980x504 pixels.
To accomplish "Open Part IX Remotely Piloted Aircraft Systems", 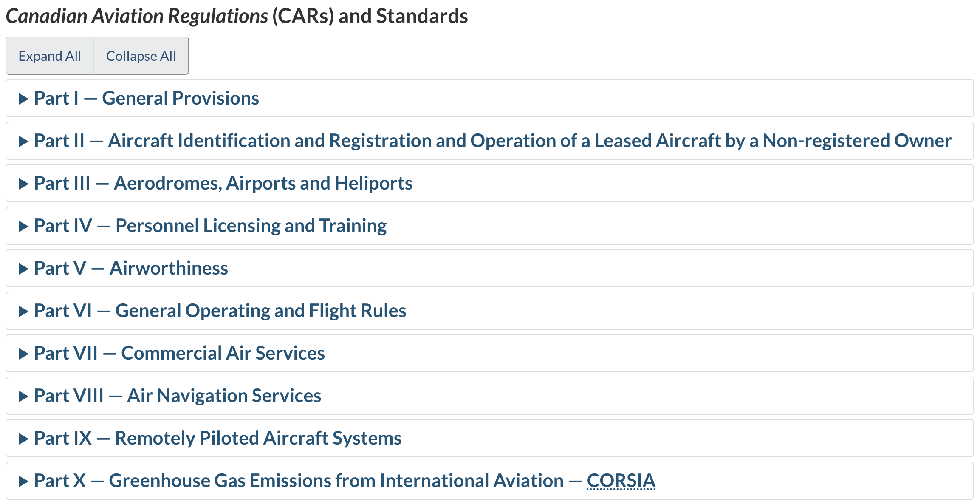I will (217, 438).
